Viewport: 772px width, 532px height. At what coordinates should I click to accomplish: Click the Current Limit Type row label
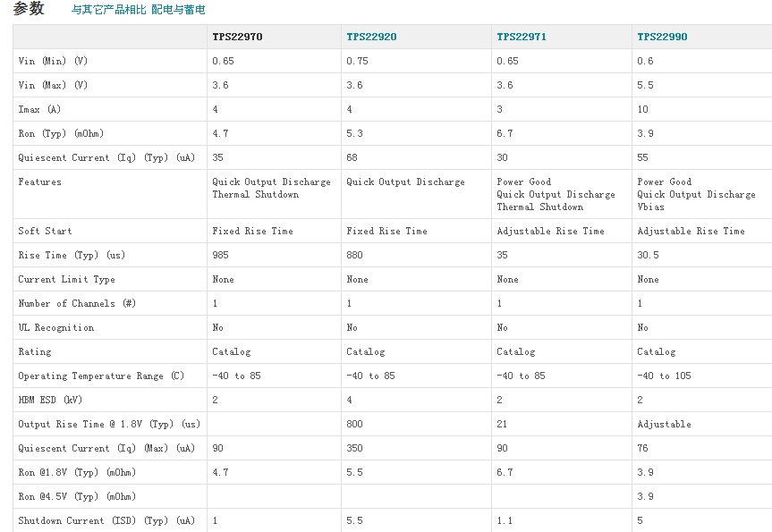[66, 279]
